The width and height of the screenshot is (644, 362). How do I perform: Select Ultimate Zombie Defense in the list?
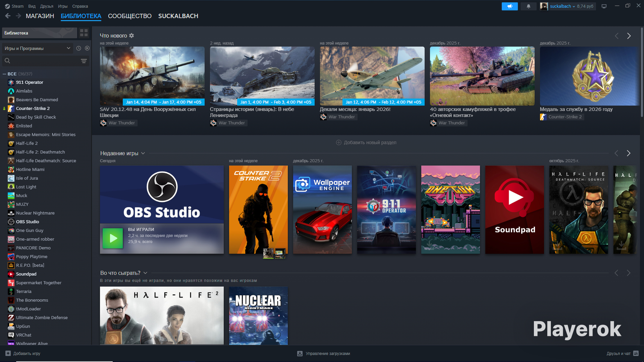[x=42, y=317]
